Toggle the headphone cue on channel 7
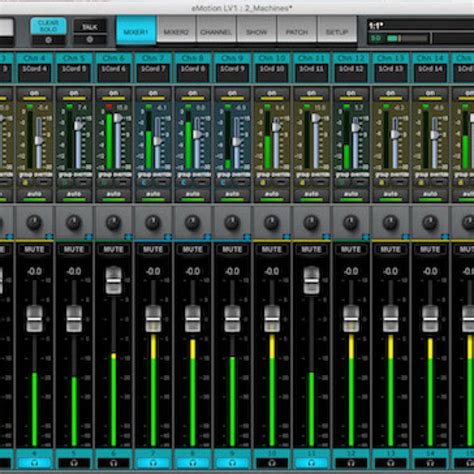 pos(153,463)
